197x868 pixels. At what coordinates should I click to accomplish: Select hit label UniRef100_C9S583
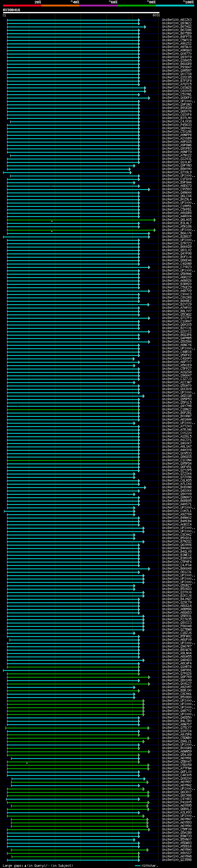tap(177, 189)
